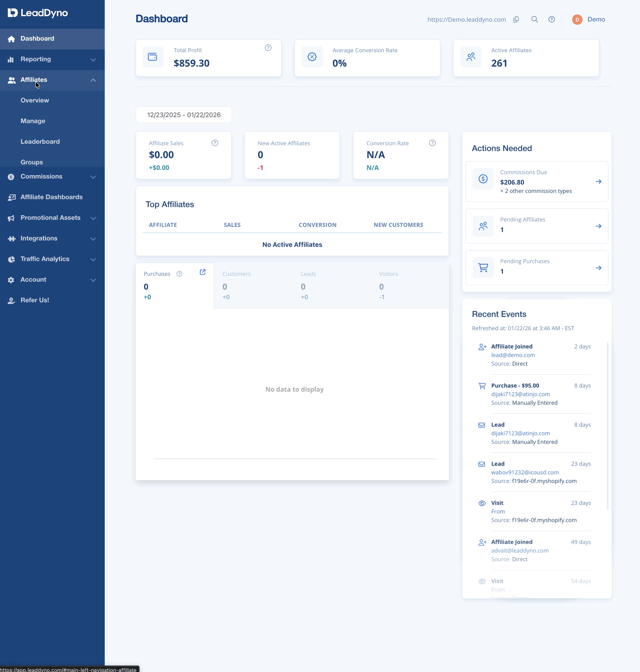640x672 pixels.
Task: Click the orange D user avatar
Action: (x=577, y=20)
